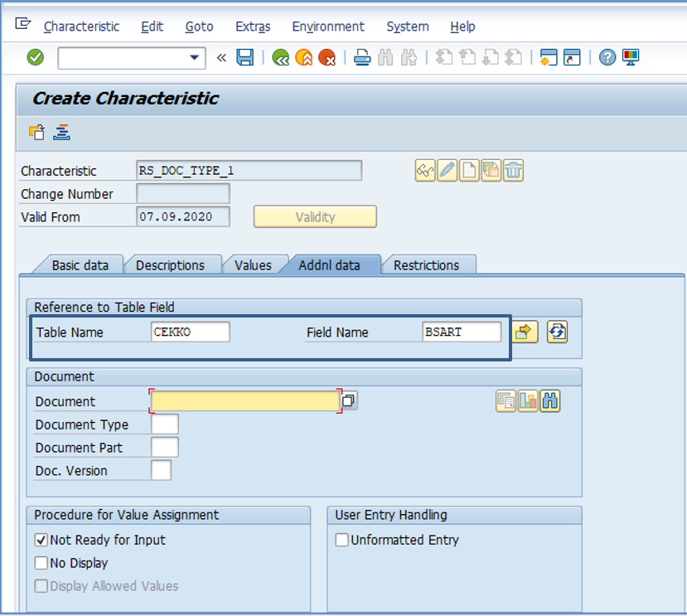Save the characteristic with the floppy disk icon
Viewport: 687px width, 616px height.
click(245, 57)
